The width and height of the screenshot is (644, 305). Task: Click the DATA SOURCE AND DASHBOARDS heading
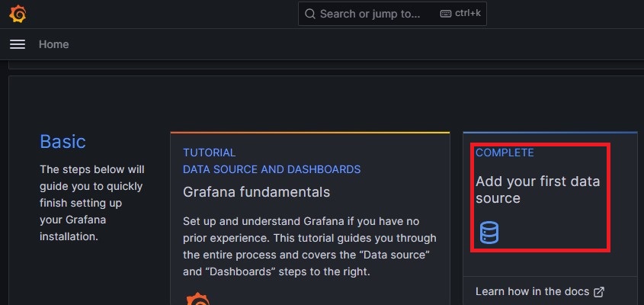271,169
